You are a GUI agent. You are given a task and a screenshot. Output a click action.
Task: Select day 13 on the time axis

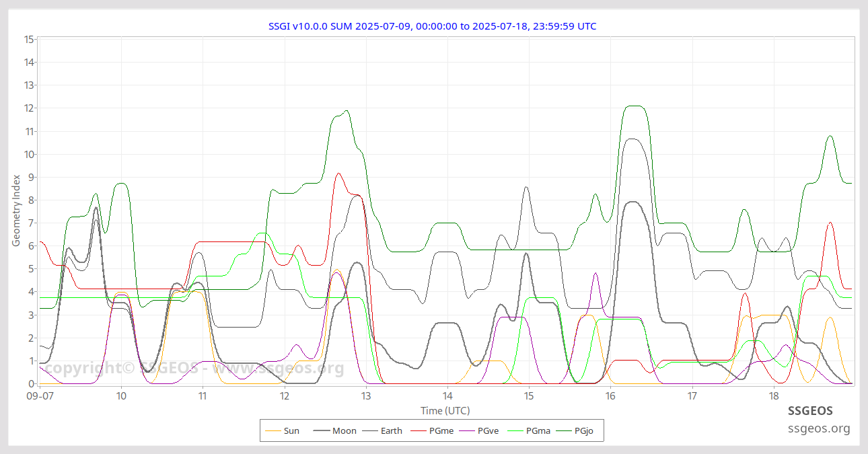tap(365, 396)
